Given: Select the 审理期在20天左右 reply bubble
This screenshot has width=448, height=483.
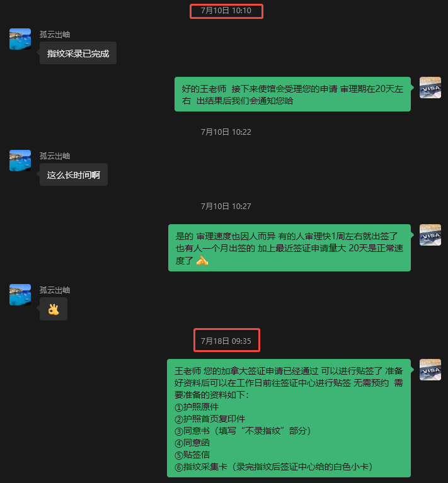Looking at the screenshot, I should pos(292,94).
